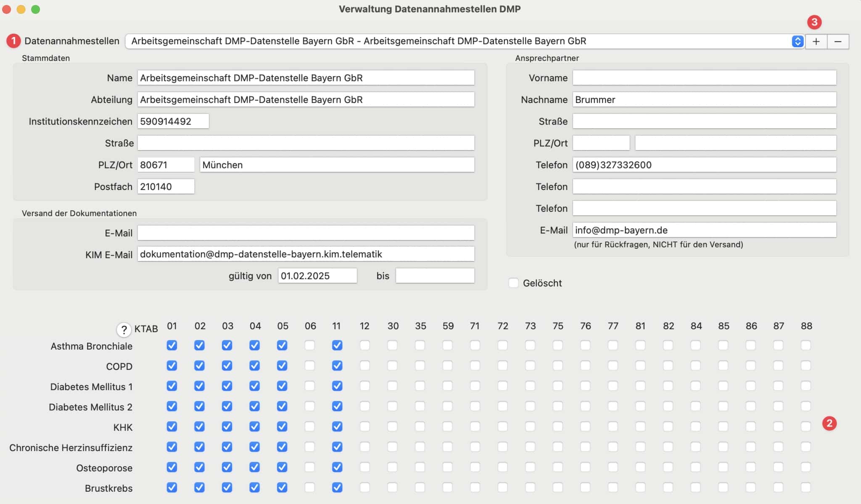861x504 pixels.
Task: Click the plus button to add Datenannahmestelle
Action: [x=816, y=41]
